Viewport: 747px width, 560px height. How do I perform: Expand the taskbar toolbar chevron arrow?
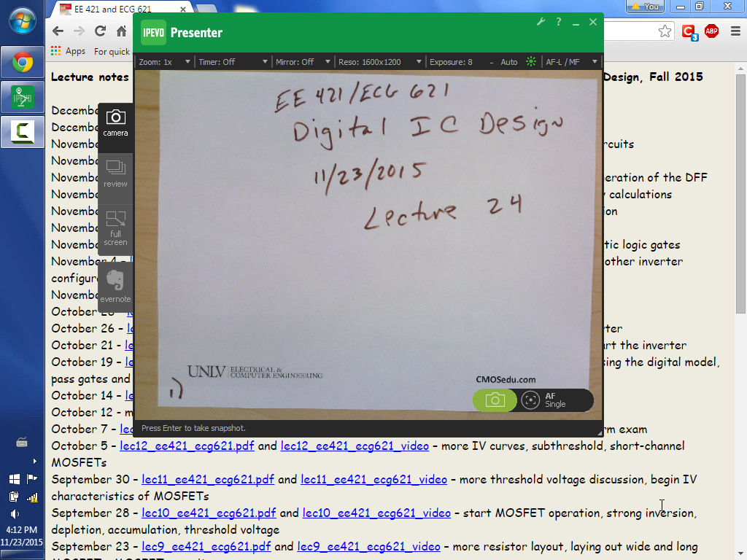point(34,461)
